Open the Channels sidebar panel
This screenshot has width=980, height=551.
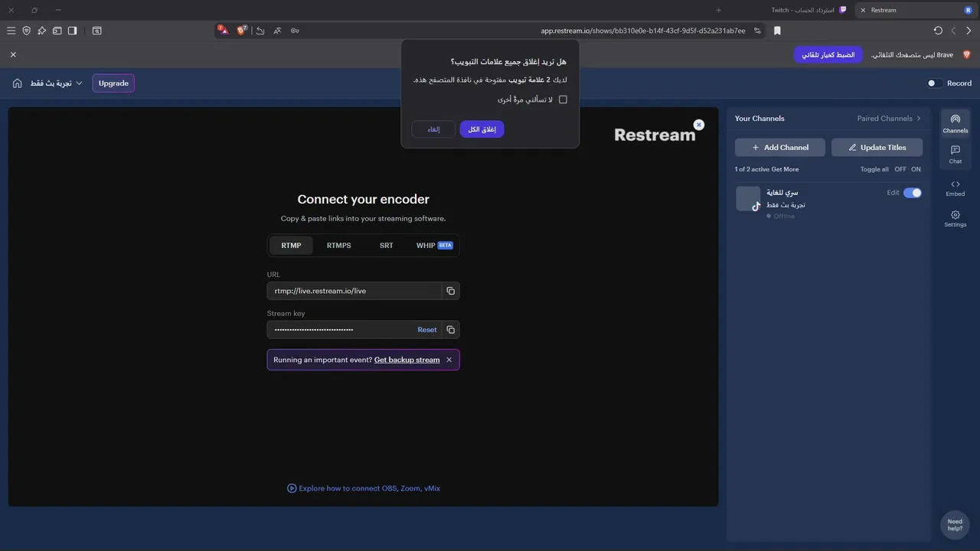click(955, 123)
